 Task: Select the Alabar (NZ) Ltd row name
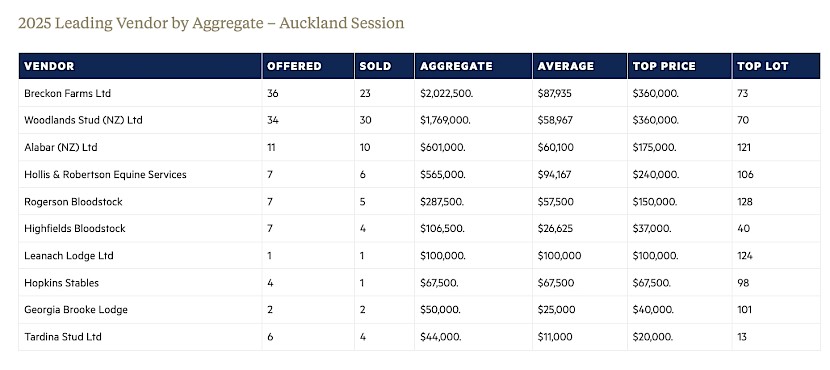[x=61, y=147]
